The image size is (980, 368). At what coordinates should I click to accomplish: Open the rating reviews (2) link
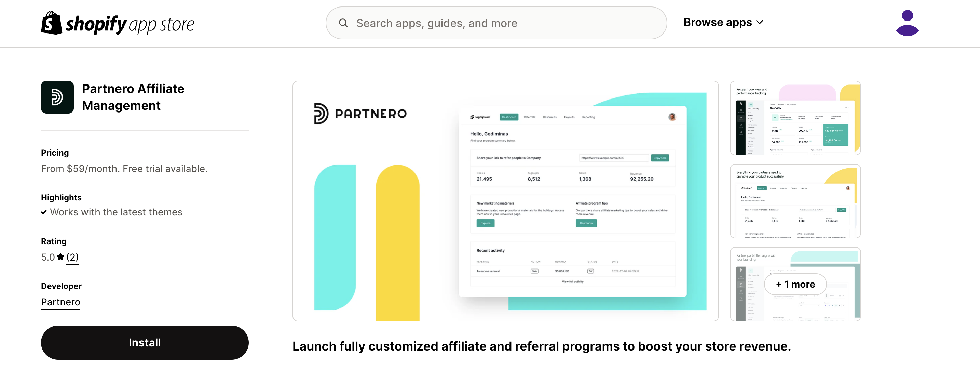point(72,257)
